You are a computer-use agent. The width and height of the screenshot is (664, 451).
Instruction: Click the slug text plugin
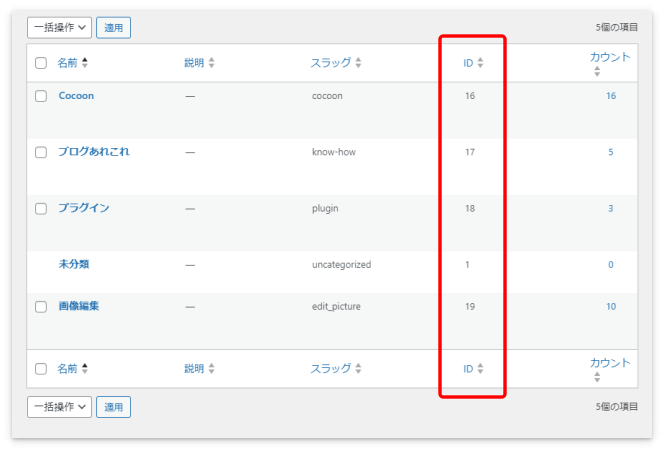(x=325, y=209)
